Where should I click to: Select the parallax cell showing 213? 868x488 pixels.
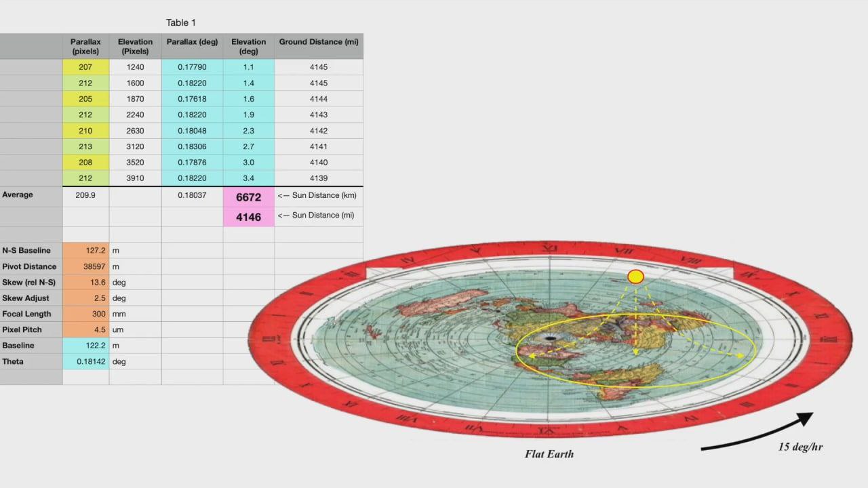(x=85, y=146)
